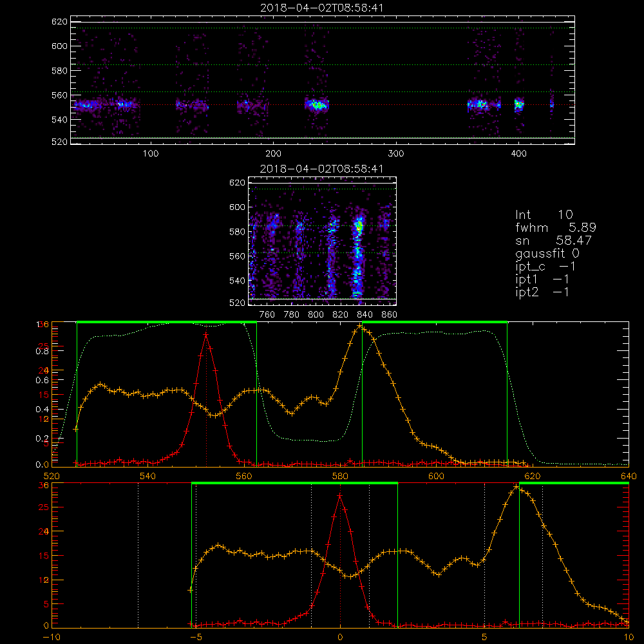
Task: Click x-axis label 10 of the bottom plot
Action: click(629, 638)
